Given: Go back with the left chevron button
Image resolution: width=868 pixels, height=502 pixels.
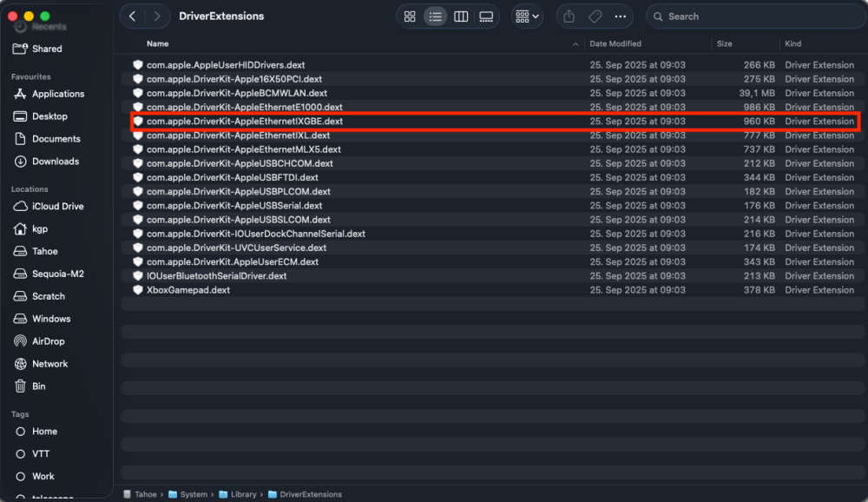Looking at the screenshot, I should coord(132,17).
